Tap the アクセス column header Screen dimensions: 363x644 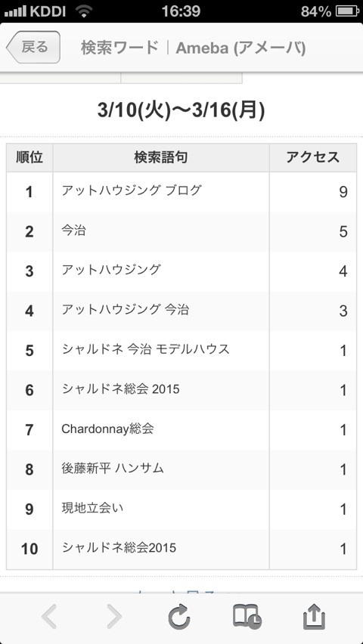click(x=313, y=157)
